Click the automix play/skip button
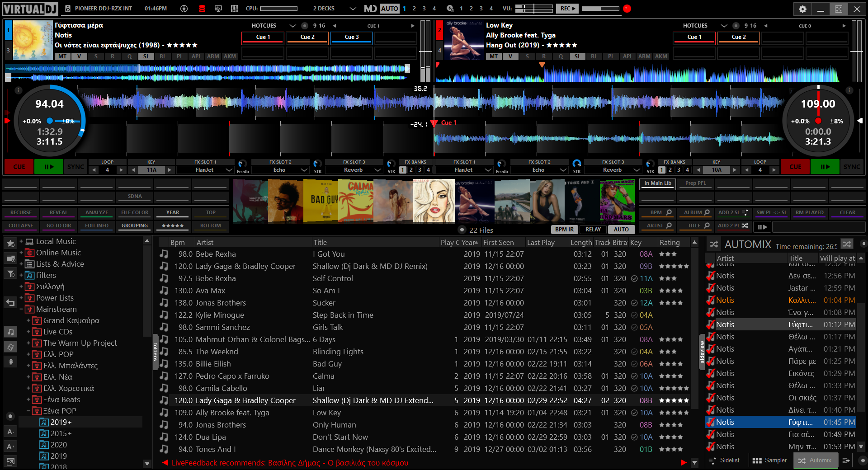 click(762, 227)
